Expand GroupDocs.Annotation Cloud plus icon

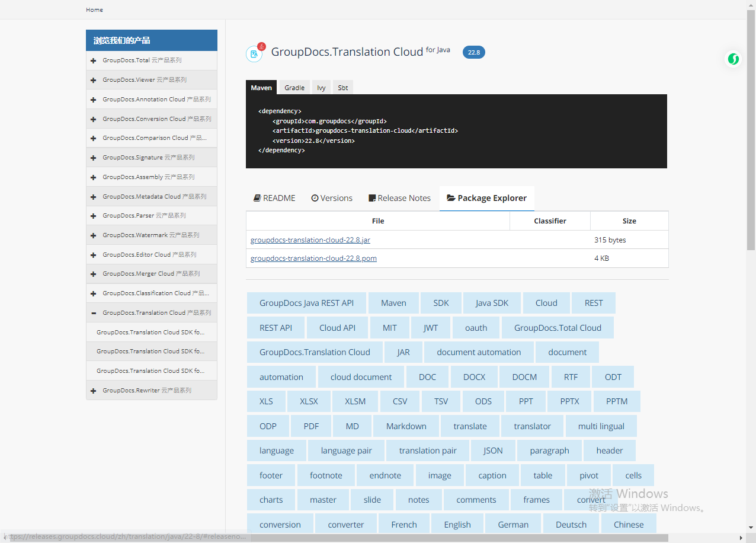tap(93, 100)
